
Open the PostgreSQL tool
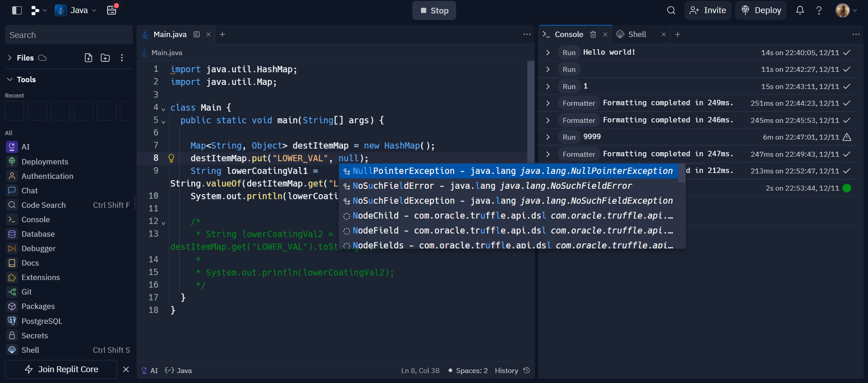(x=68, y=321)
